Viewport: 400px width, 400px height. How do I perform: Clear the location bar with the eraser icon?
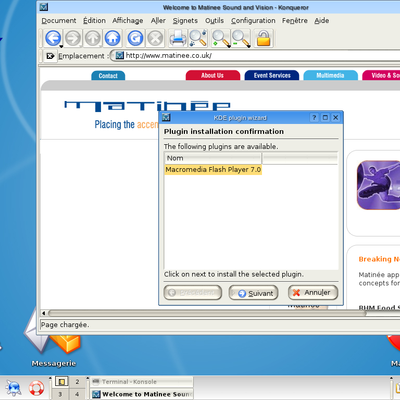pyautogui.click(x=50, y=56)
